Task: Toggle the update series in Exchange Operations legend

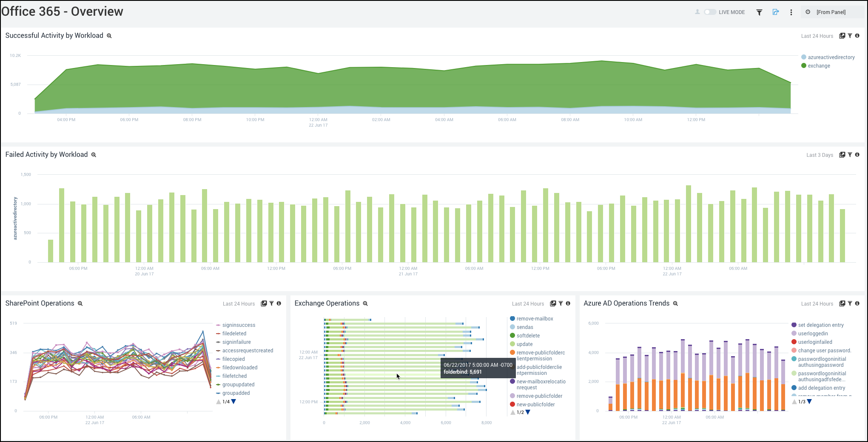Action: point(524,344)
